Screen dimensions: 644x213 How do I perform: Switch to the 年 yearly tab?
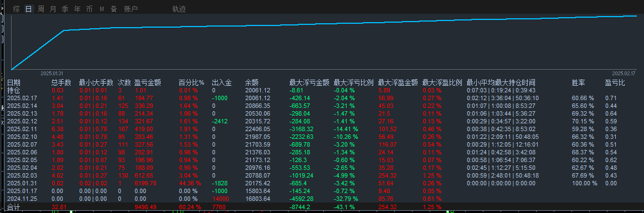77,9
